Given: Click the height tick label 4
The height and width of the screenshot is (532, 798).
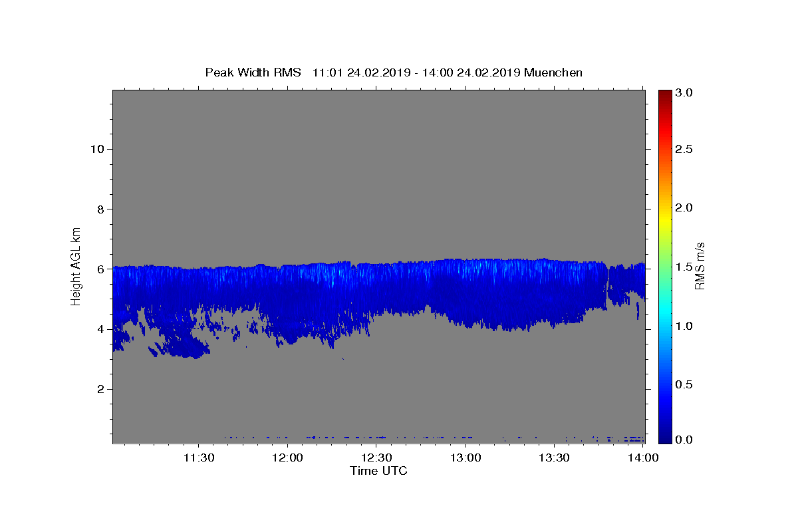Looking at the screenshot, I should click(x=100, y=329).
